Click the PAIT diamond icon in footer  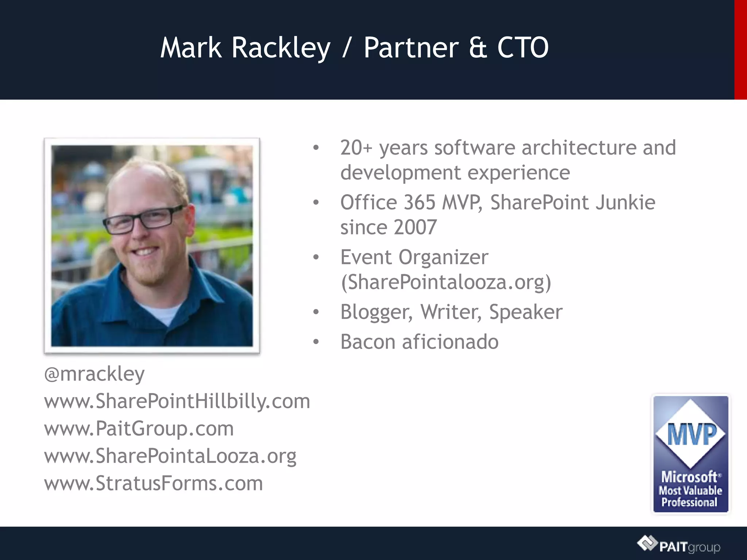(647, 543)
